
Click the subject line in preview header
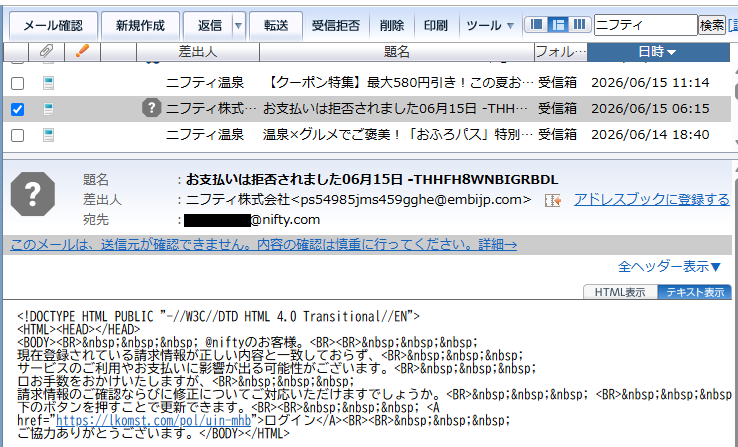[372, 180]
